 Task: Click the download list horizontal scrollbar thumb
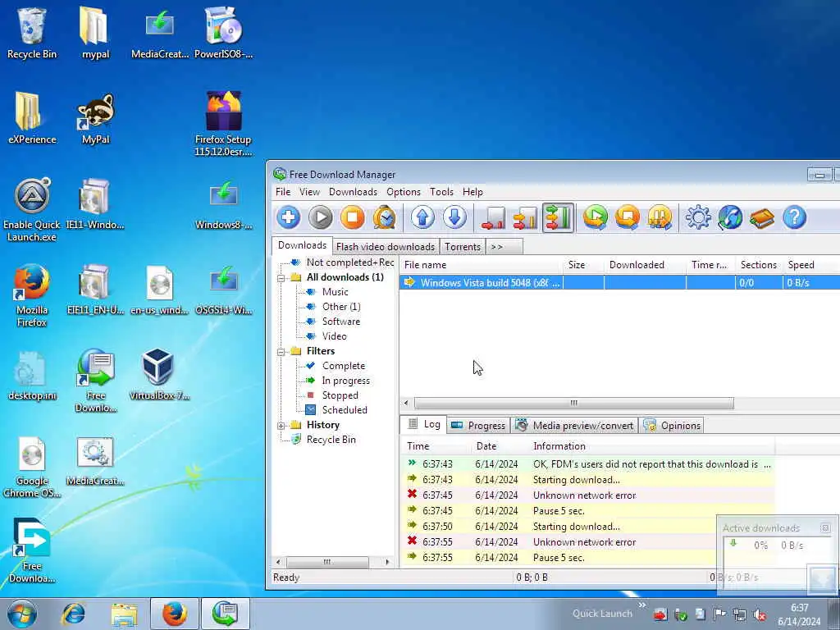click(573, 403)
